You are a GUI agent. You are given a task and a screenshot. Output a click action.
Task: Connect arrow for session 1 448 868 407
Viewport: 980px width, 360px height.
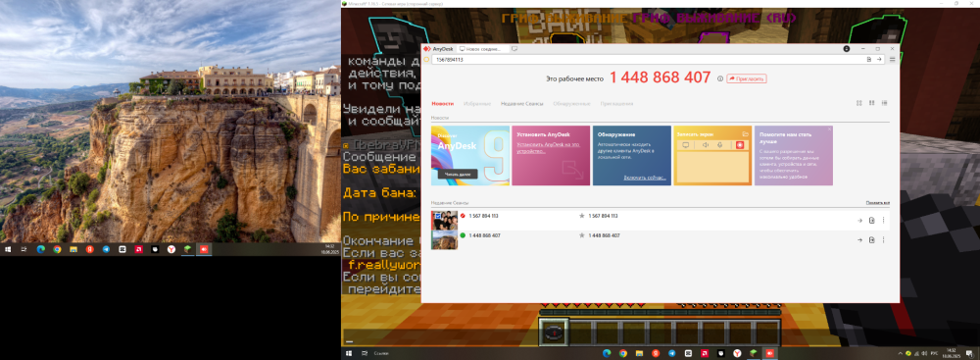coord(860,239)
